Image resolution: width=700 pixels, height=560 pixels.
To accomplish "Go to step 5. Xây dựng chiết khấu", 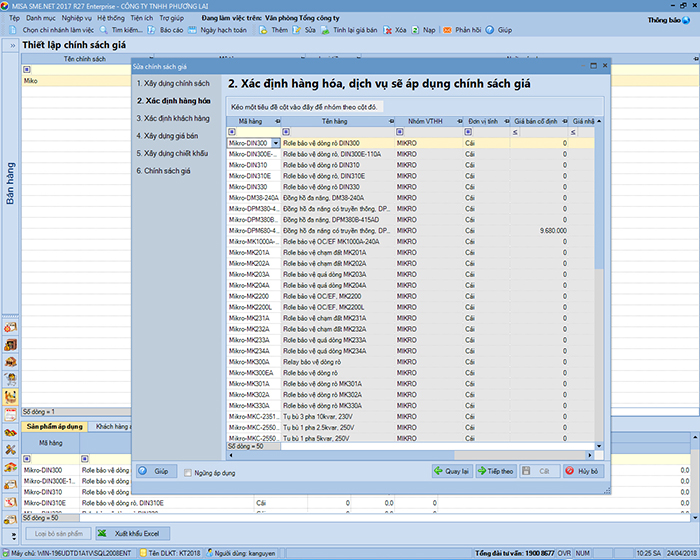I will click(172, 153).
